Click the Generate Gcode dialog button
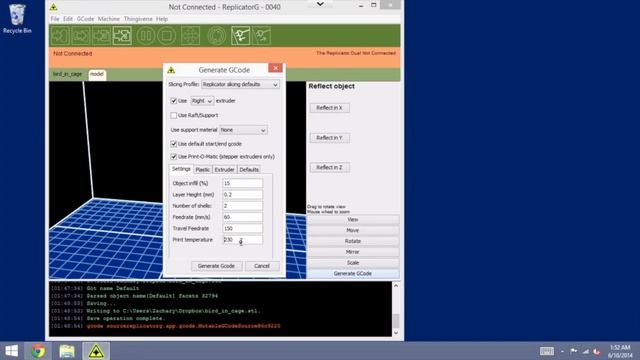Image resolution: width=640 pixels, height=360 pixels. click(216, 266)
